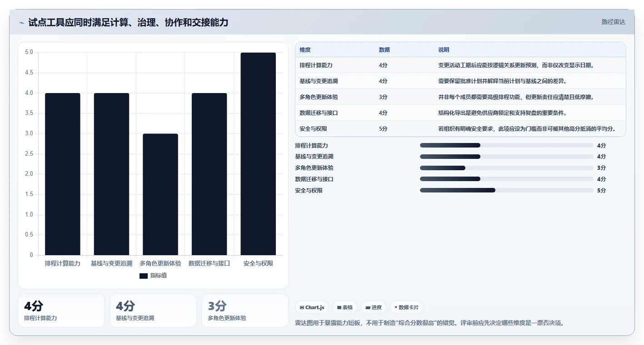The image size is (644, 345).
Task: Click the 维度 column header
Action: click(305, 50)
